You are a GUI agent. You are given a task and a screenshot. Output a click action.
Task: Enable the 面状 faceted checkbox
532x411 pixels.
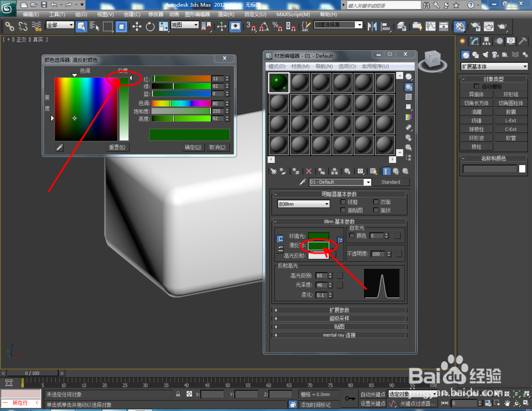point(376,210)
